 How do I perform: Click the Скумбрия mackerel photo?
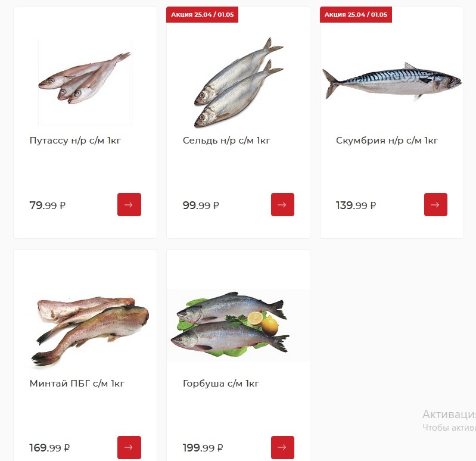click(391, 82)
